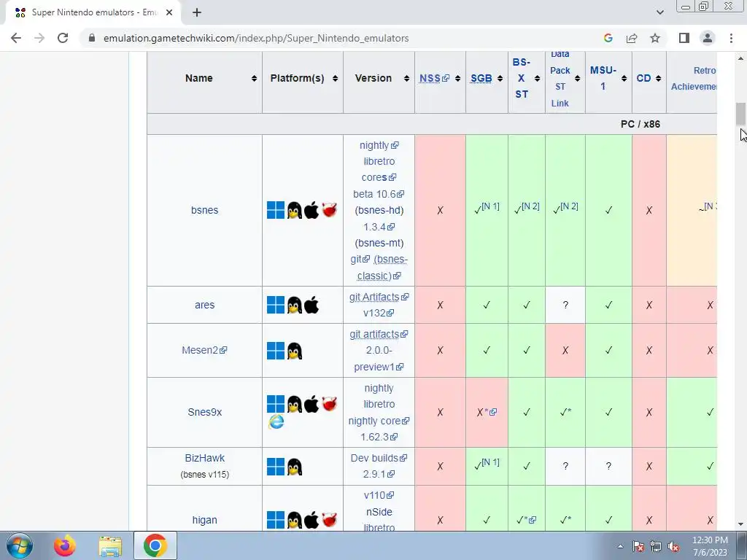Click the lock site info icon
The height and width of the screenshot is (560, 747).
click(92, 38)
